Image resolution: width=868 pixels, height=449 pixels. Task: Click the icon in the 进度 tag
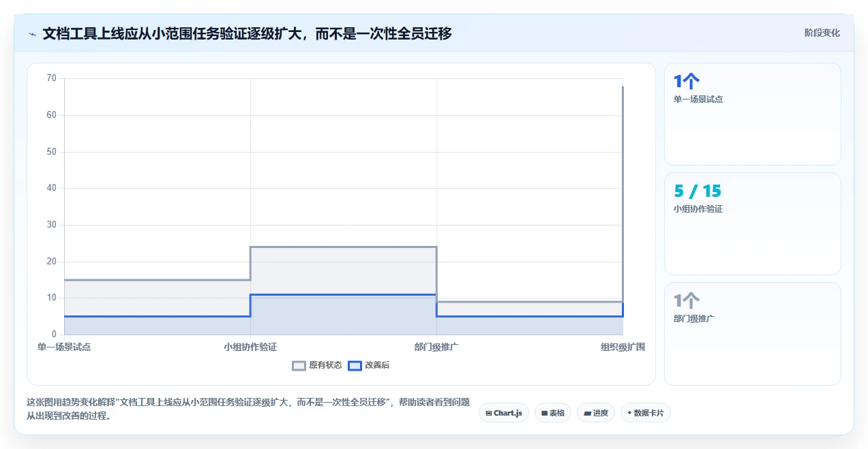(587, 414)
